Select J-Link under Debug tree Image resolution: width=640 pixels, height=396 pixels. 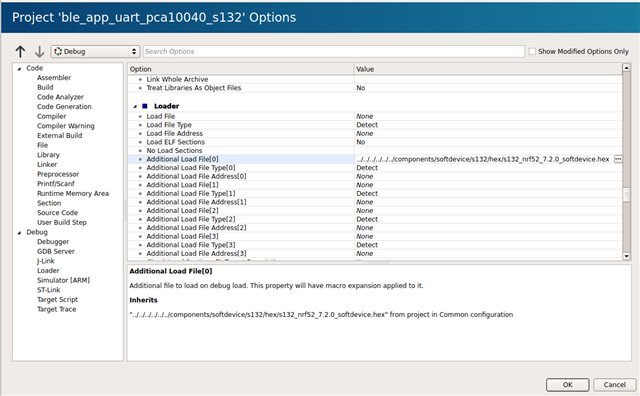click(x=46, y=261)
